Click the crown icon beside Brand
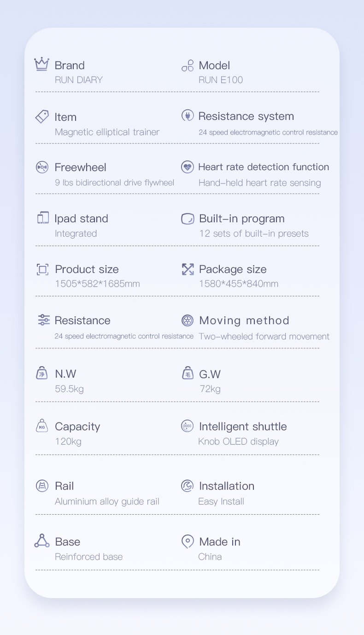364x635 pixels. tap(41, 64)
